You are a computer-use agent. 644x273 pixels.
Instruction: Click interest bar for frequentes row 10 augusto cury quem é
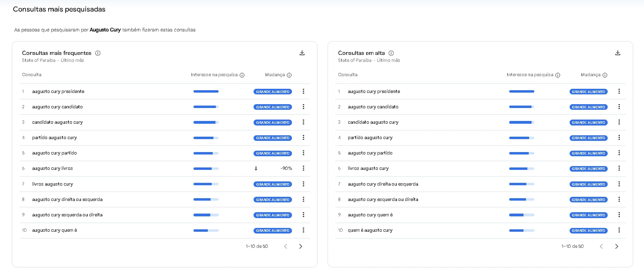tap(206, 230)
